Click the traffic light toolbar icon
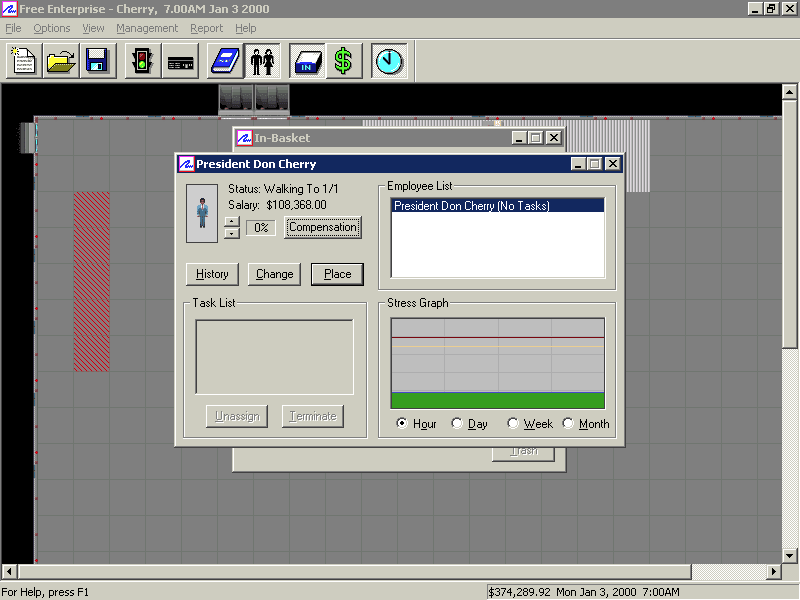This screenshot has height=600, width=800. 142,61
